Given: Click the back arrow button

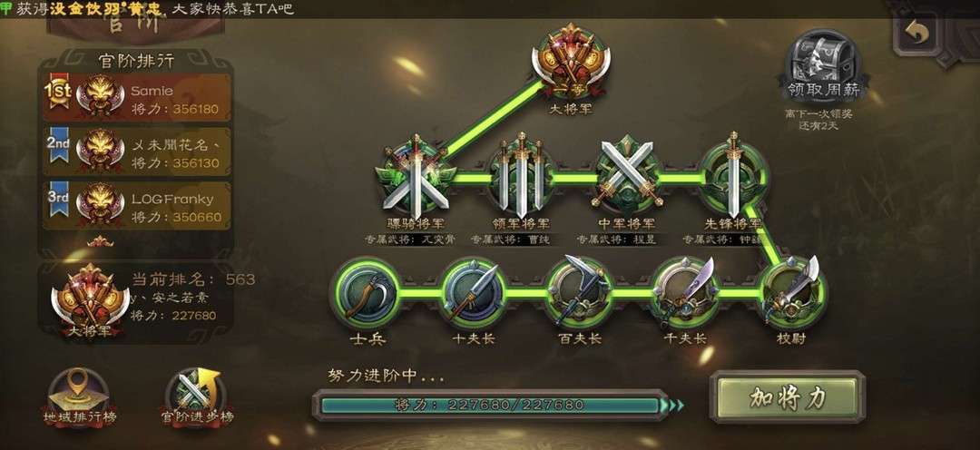Looking at the screenshot, I should (917, 34).
